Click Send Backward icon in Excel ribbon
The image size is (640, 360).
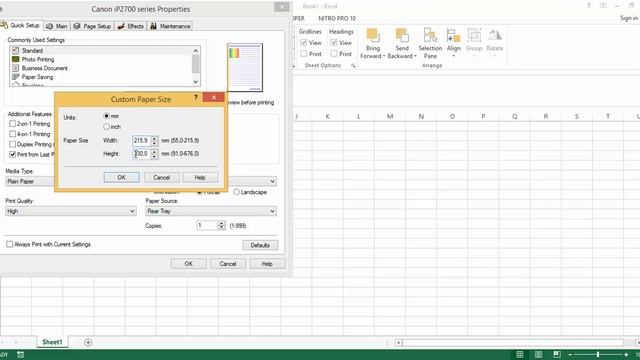[402, 35]
